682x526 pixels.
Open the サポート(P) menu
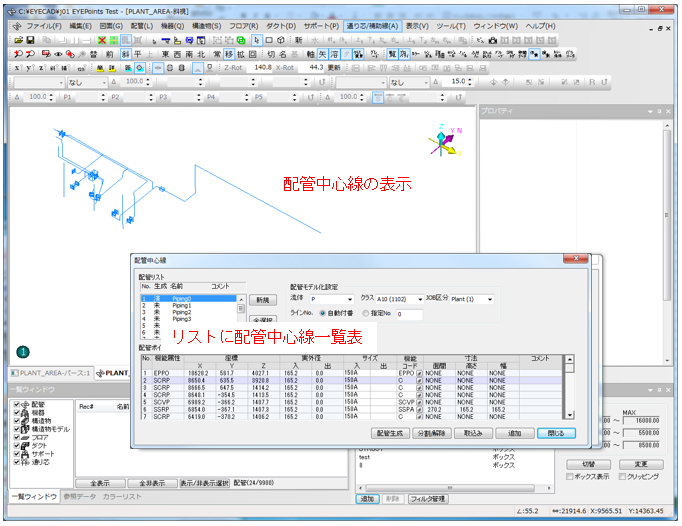click(x=321, y=26)
